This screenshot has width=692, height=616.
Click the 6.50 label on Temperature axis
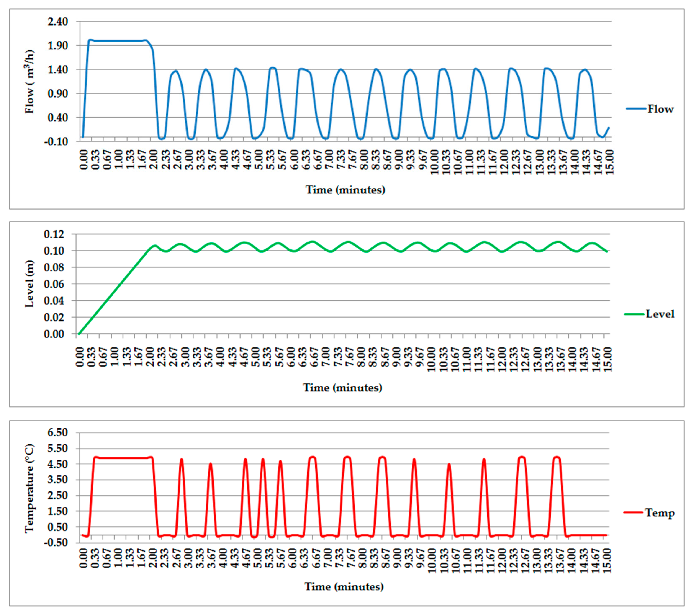[58, 433]
